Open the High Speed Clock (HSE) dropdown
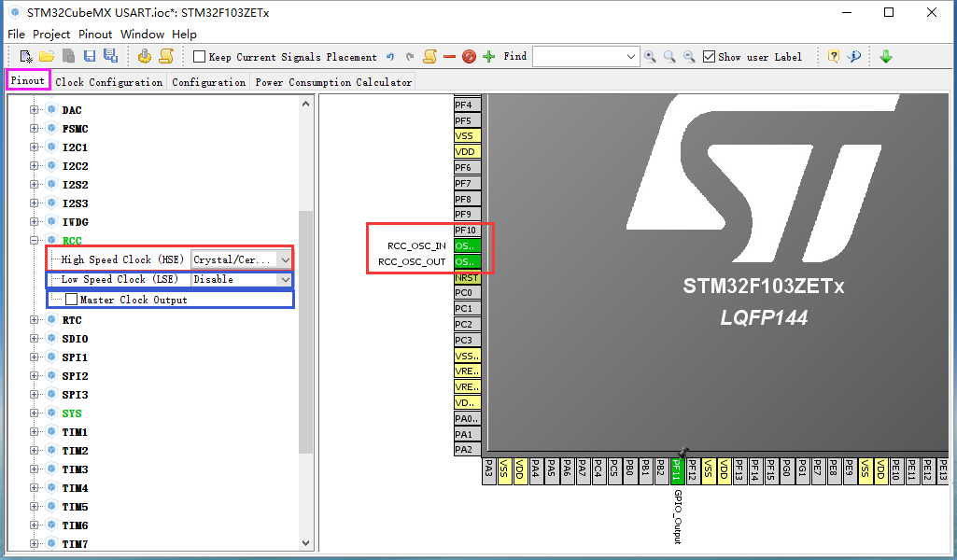957x560 pixels. pyautogui.click(x=285, y=259)
